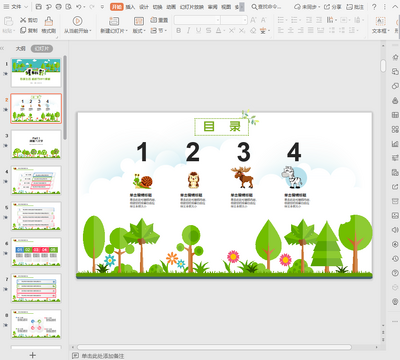This screenshot has width=400, height=360.
Task: Open the Home (开始) ribbon tab
Action: point(116,7)
